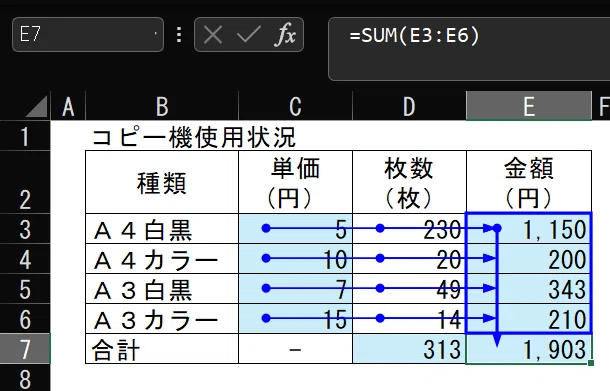Image resolution: width=610 pixels, height=391 pixels.
Task: Select row 2 header
Action: coord(25,182)
